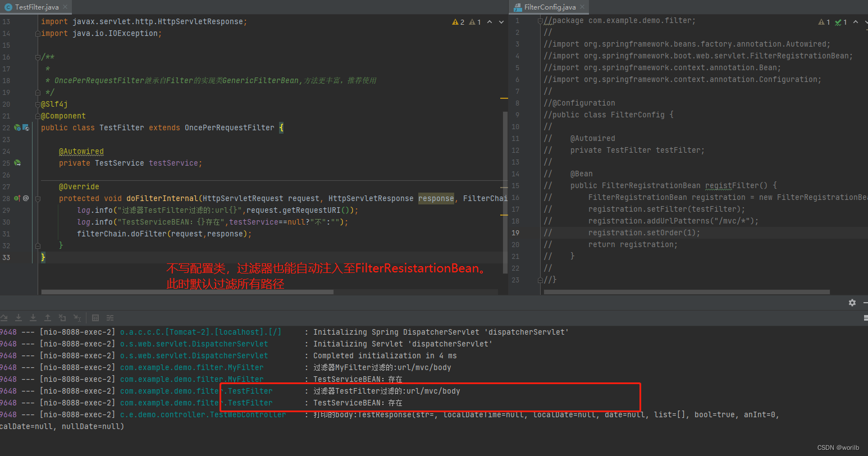Viewport: 868px width, 456px height.
Task: Click the testService field name on line 25
Action: tap(173, 163)
